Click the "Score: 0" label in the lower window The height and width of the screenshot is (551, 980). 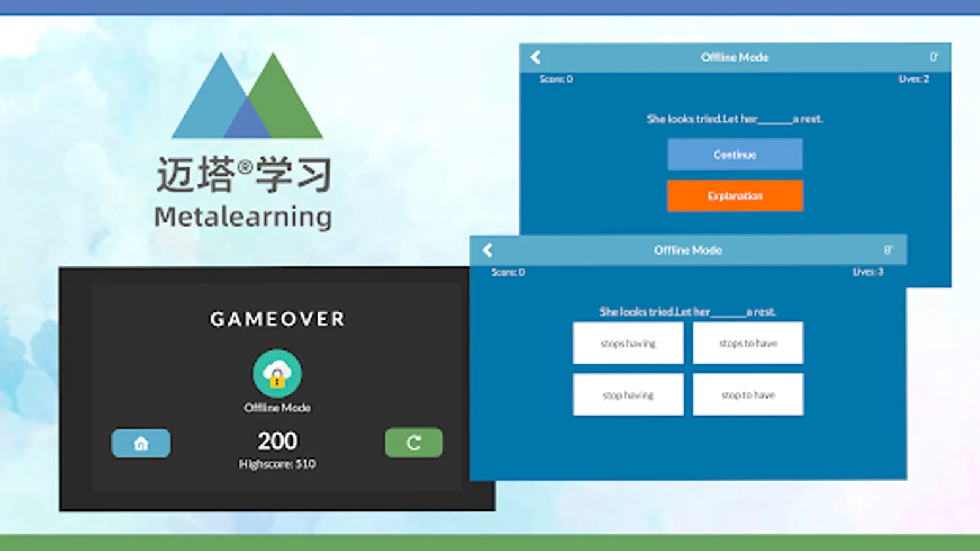[508, 272]
